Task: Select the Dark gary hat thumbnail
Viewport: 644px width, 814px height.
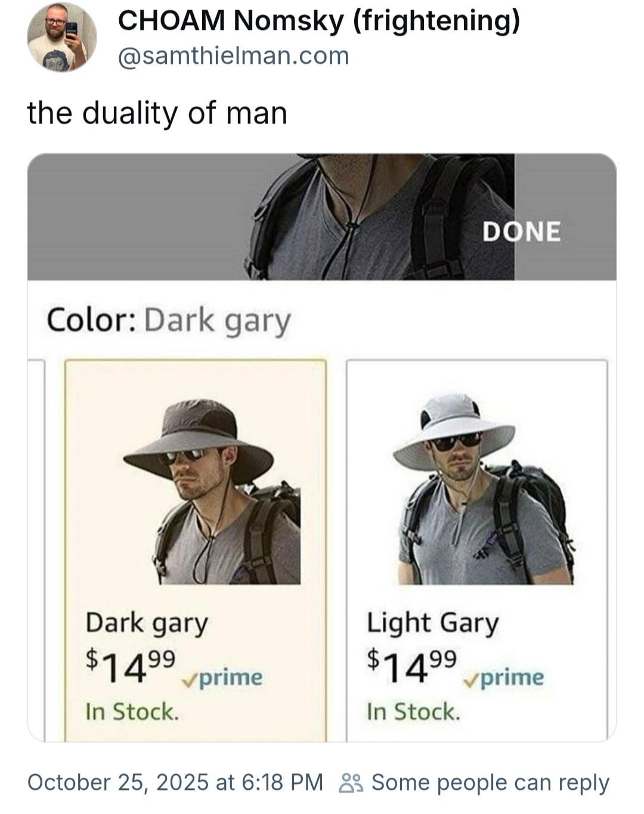Action: (211, 490)
